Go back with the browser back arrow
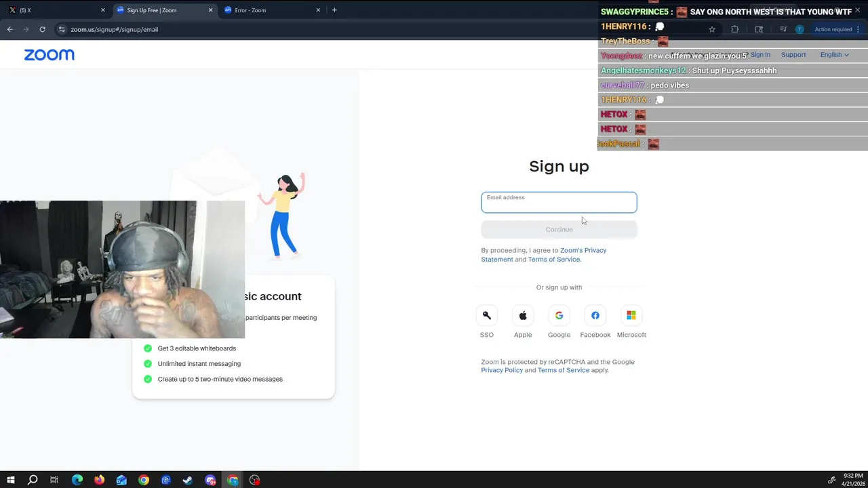This screenshot has height=488, width=868. (x=9, y=29)
